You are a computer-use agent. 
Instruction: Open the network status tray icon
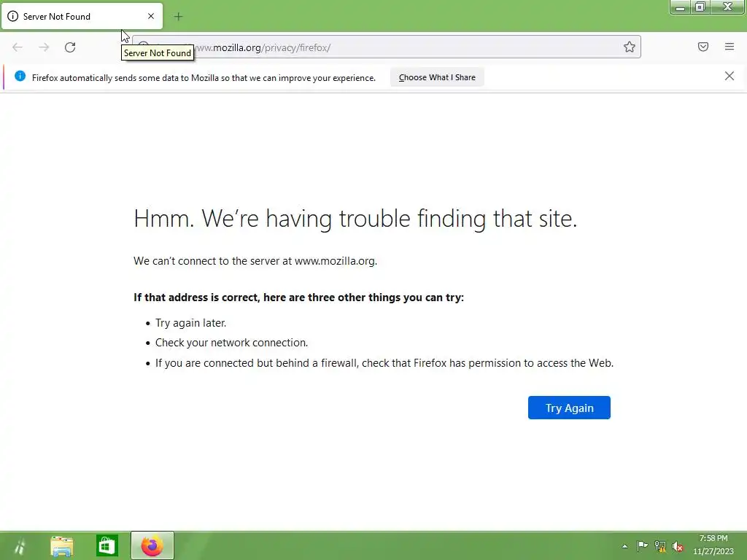[x=659, y=546]
